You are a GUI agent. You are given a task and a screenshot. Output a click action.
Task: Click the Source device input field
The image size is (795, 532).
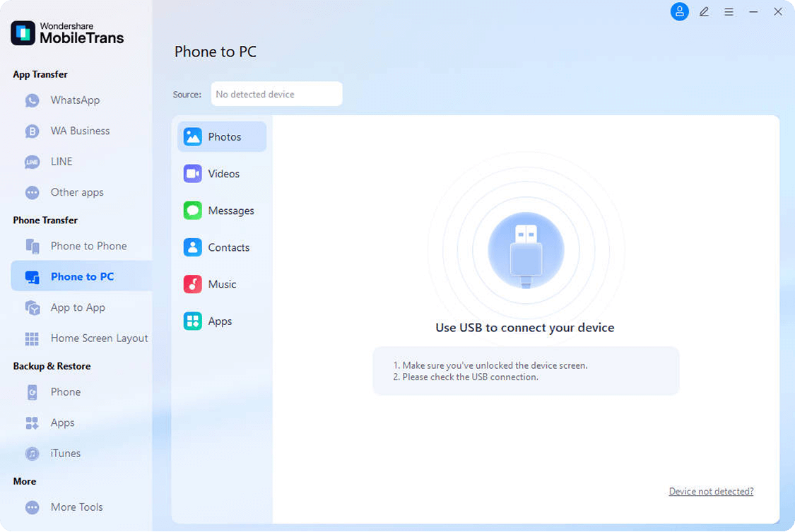tap(276, 93)
